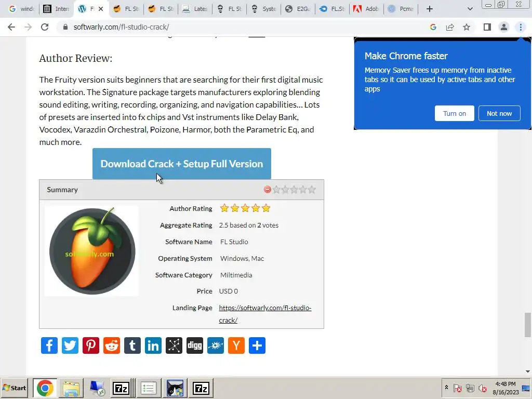Open Chrome from the taskbar
Image resolution: width=532 pixels, height=399 pixels.
coord(45,388)
